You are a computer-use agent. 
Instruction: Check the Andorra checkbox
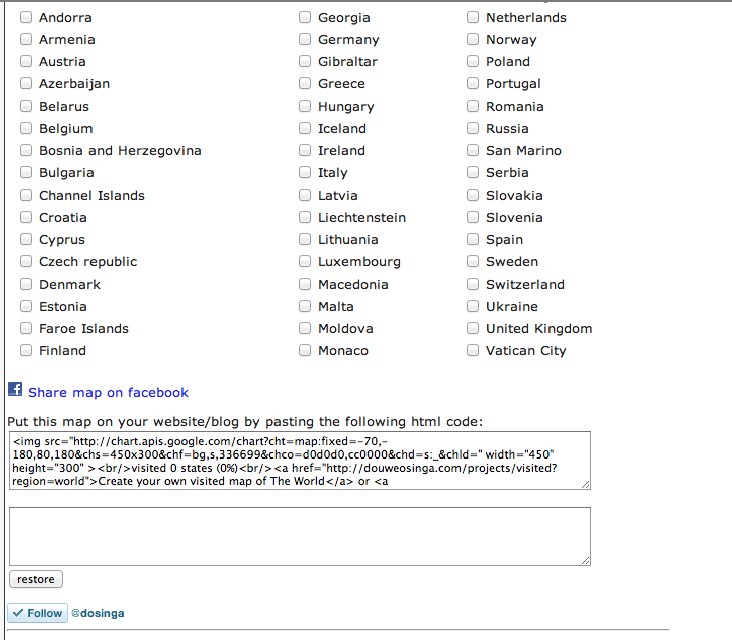coord(26,17)
